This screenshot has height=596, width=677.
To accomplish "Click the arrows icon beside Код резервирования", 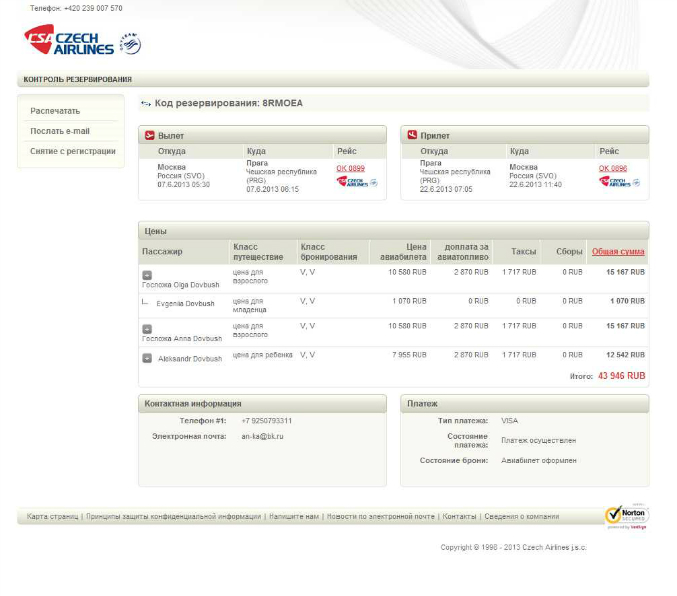I will 146,103.
